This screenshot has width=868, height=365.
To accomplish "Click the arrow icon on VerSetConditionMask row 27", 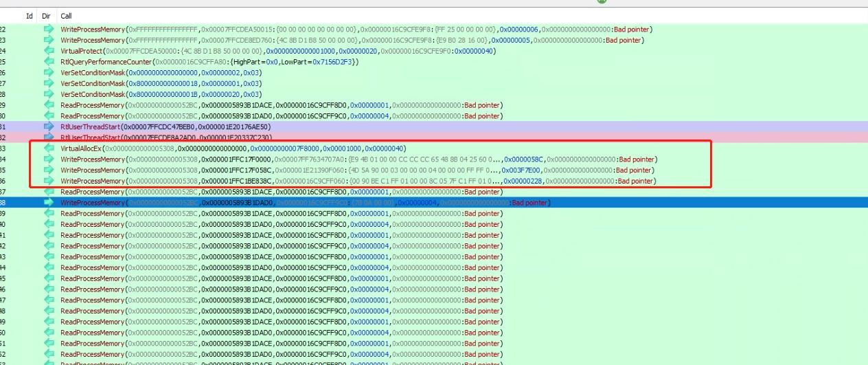I will 49,83.
